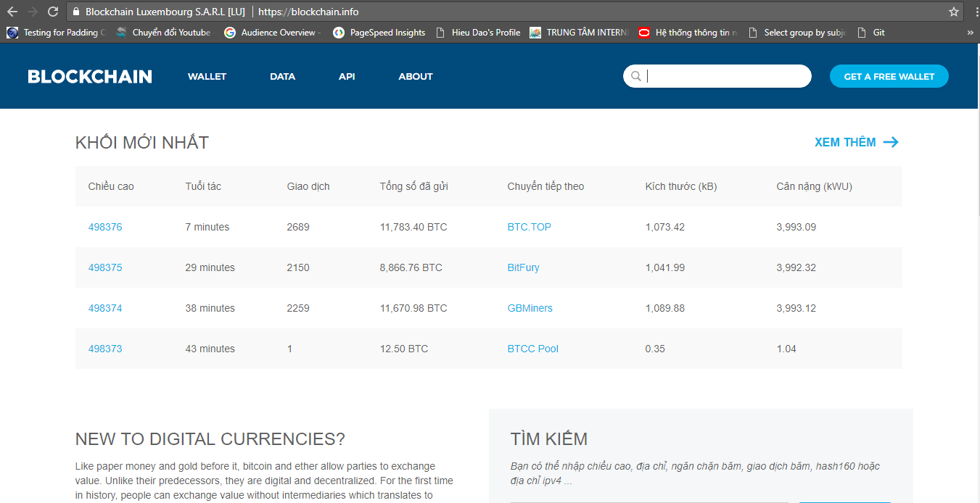Open the BitFury miner link

point(523,267)
